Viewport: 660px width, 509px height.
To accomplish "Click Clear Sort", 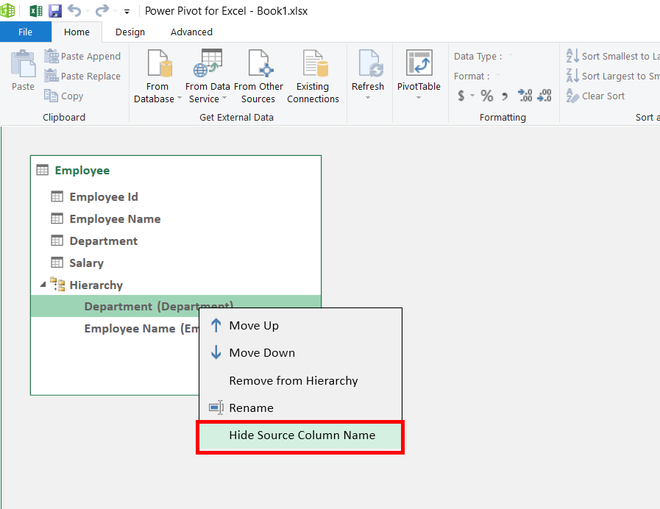I will pyautogui.click(x=595, y=96).
